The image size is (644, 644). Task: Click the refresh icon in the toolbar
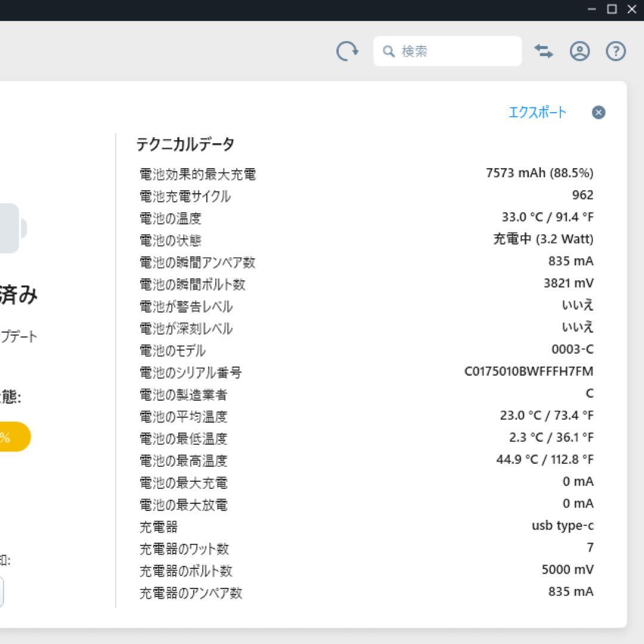[346, 51]
